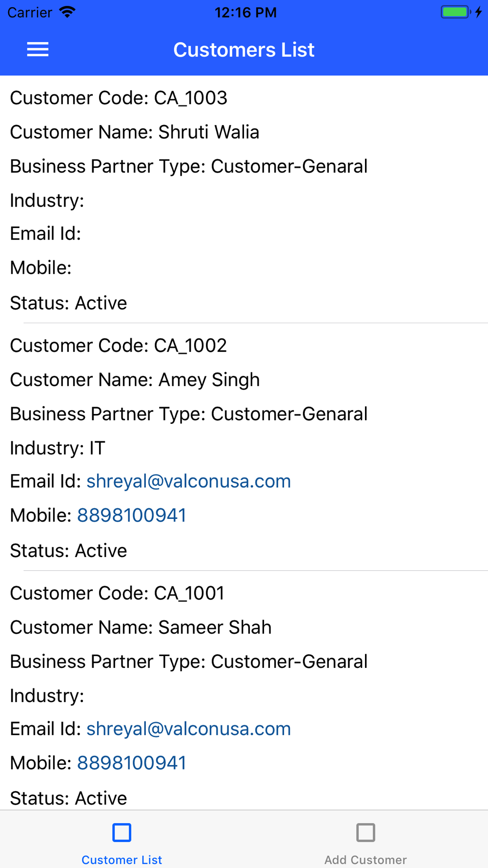Tap the Customers List header title
The width and height of the screenshot is (488, 868).
click(244, 50)
